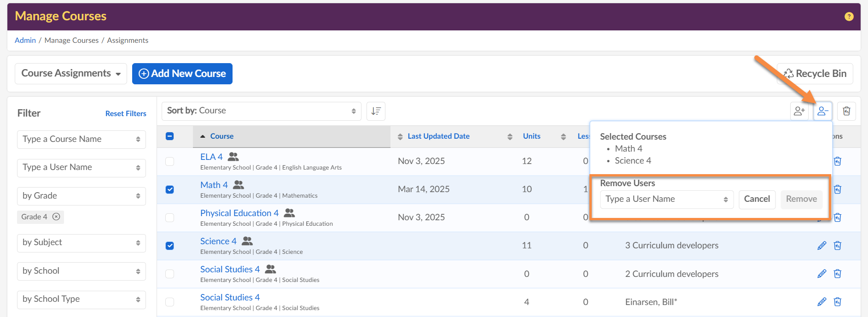
Task: Open the Recycle Bin
Action: (x=815, y=74)
